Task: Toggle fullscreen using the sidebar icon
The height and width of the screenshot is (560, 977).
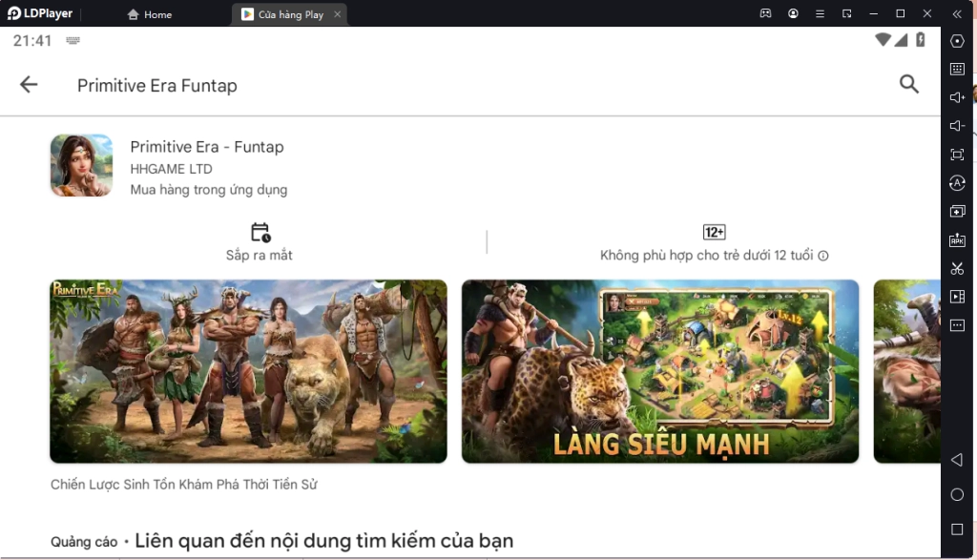Action: point(958,154)
